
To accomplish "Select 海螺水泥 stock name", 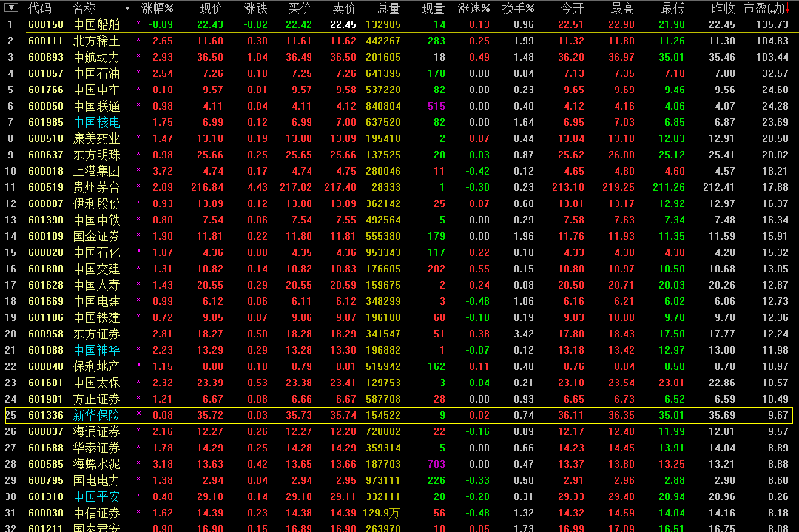I will click(x=97, y=464).
